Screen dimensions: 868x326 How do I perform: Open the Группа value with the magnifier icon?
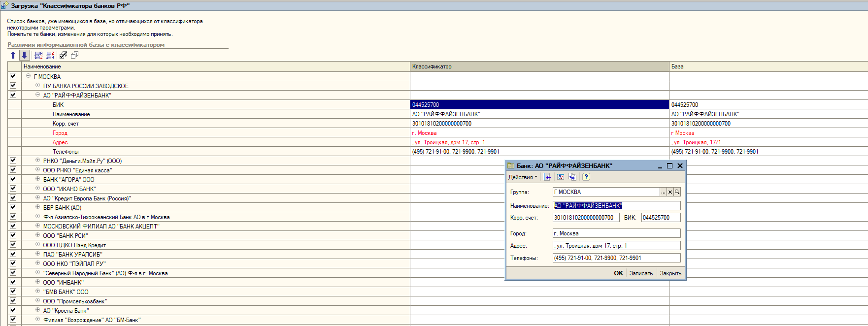[677, 192]
